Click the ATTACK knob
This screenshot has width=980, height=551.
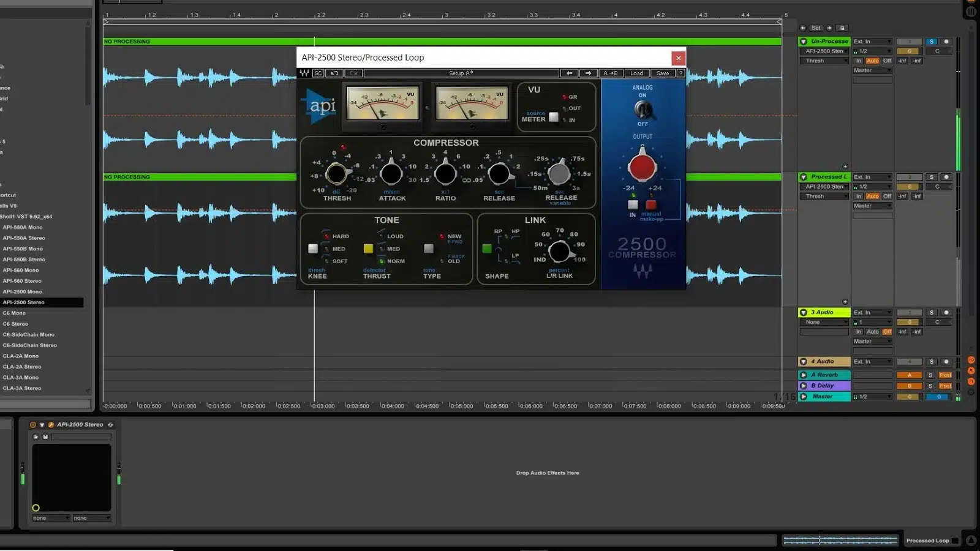click(x=391, y=174)
